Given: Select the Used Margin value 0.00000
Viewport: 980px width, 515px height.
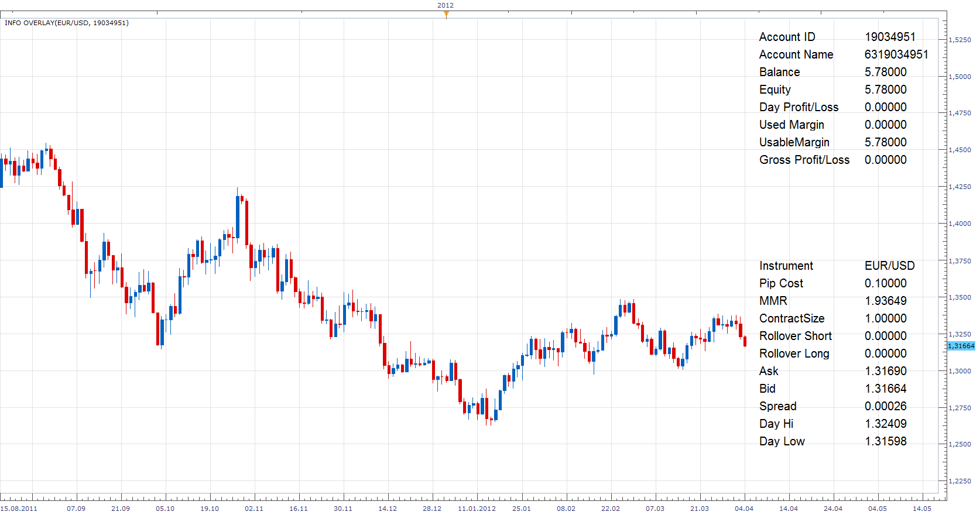Looking at the screenshot, I should click(x=886, y=125).
